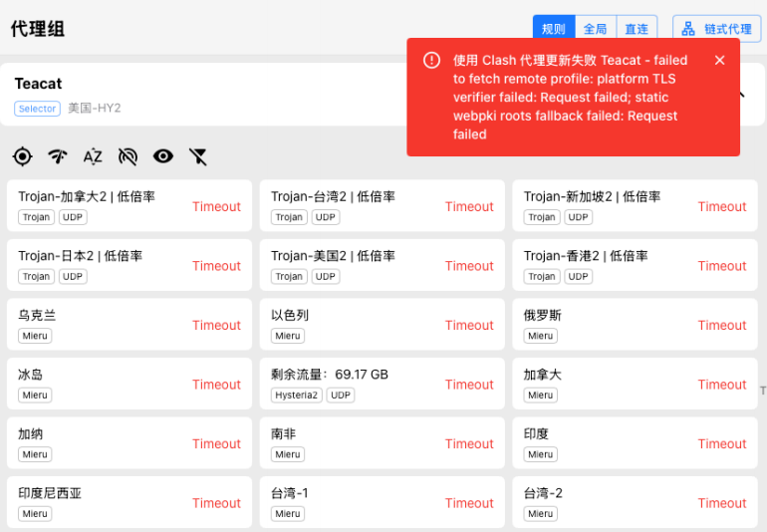Retest Timeout delay on Trojan-香港2
The image size is (767, 532).
point(722,266)
